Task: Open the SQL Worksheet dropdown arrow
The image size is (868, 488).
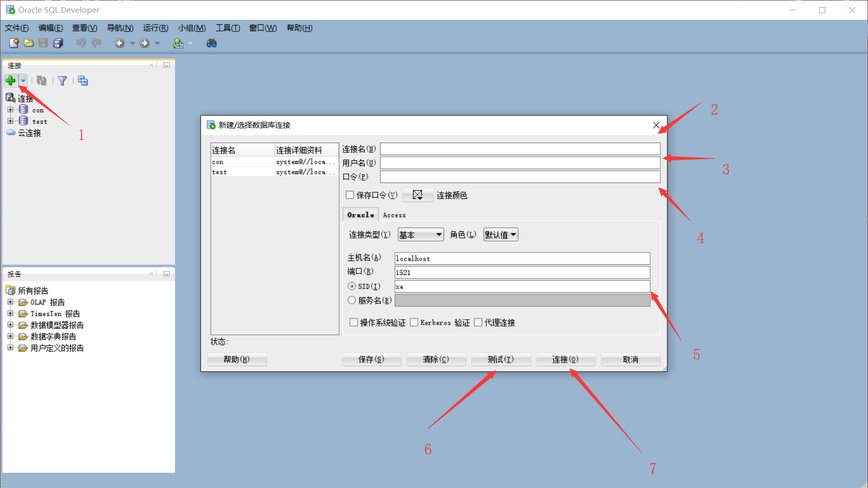Action: point(191,44)
